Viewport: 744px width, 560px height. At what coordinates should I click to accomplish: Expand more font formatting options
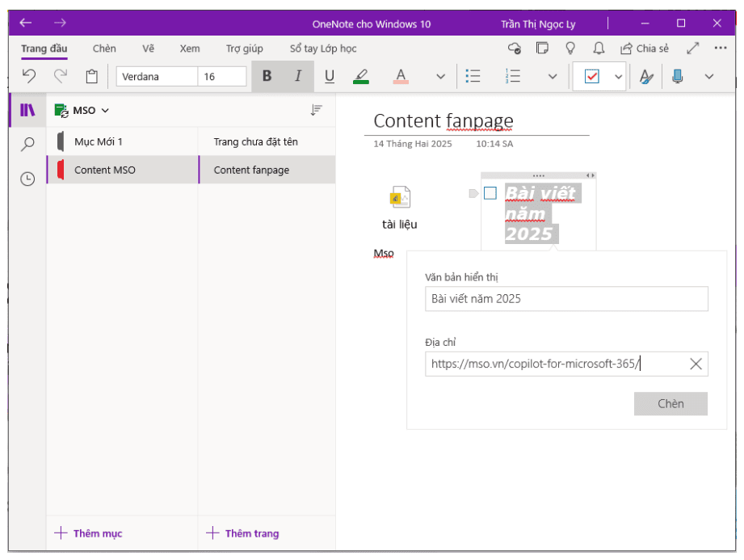441,77
